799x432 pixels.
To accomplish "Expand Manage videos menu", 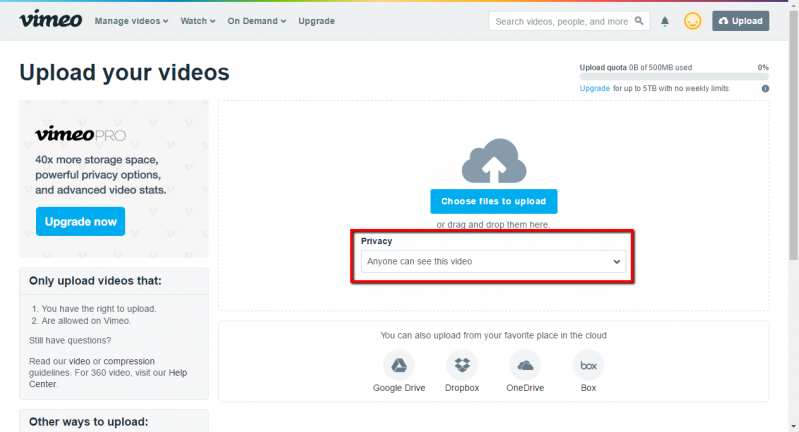I will (131, 21).
